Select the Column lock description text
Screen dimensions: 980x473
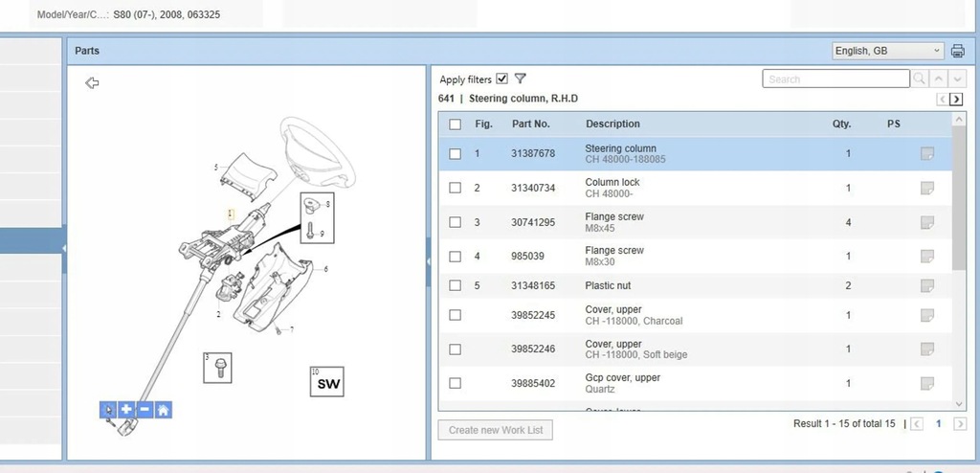click(x=612, y=182)
